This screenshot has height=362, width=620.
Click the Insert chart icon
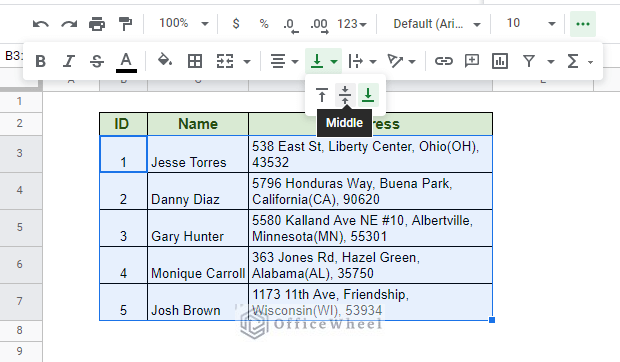click(500, 61)
